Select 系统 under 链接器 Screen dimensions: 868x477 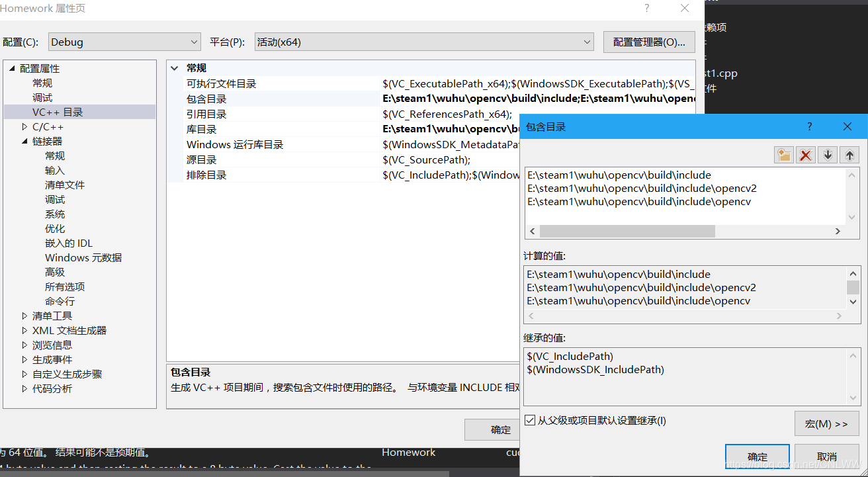point(55,214)
